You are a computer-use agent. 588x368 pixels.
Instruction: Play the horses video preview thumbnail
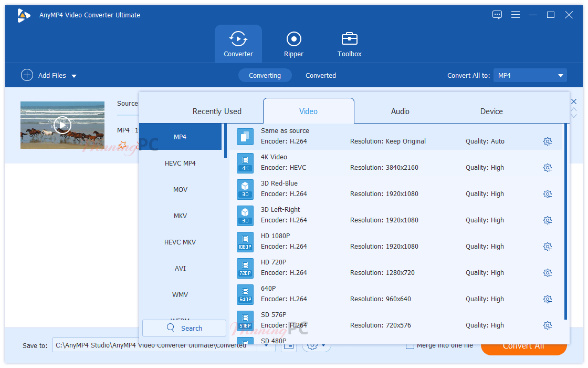(x=62, y=125)
